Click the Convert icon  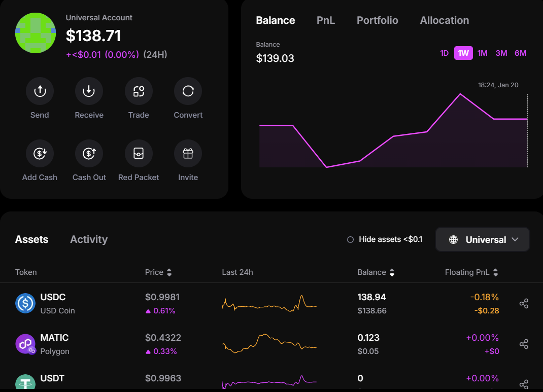click(x=188, y=90)
